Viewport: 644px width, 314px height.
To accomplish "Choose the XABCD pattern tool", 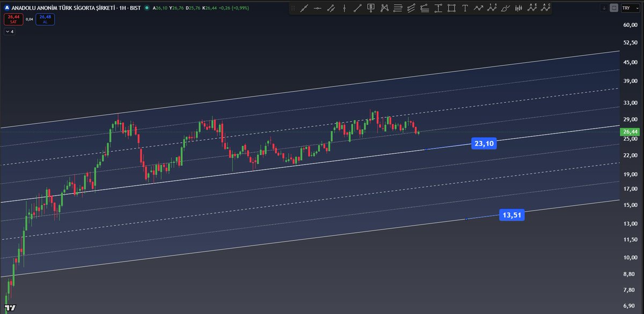I will coord(384,8).
